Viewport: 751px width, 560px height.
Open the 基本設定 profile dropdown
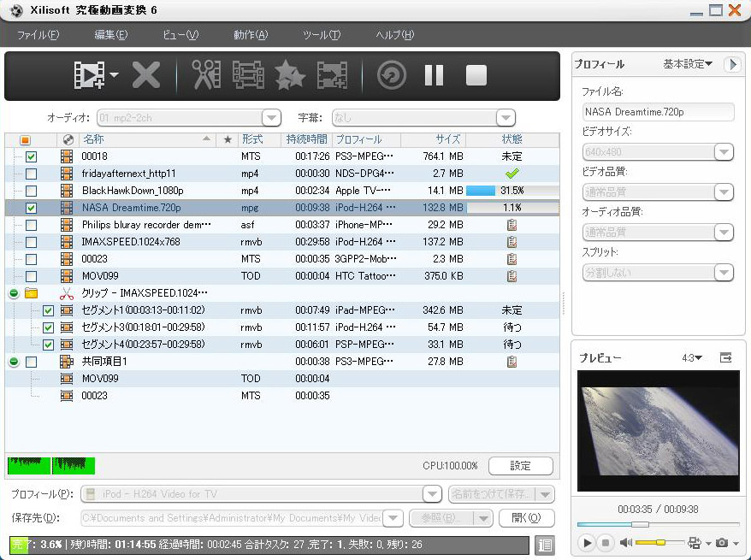tap(688, 64)
